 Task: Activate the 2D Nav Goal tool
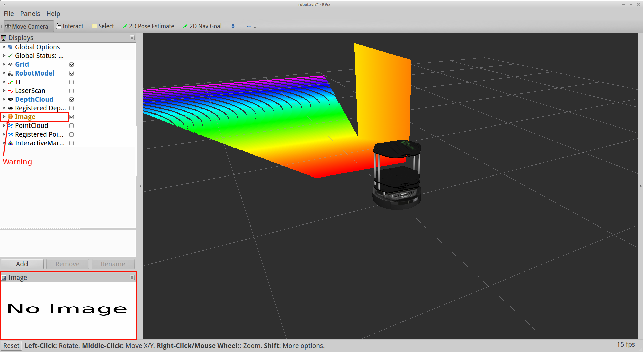coord(202,26)
